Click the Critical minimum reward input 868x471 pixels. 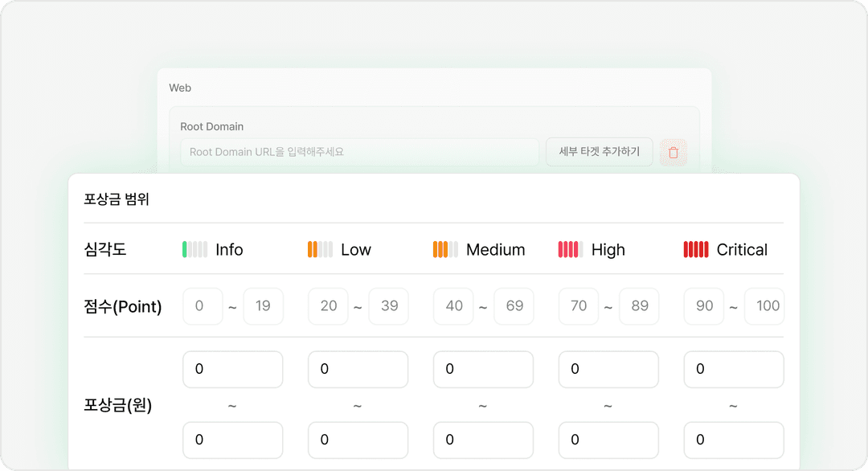coord(733,370)
